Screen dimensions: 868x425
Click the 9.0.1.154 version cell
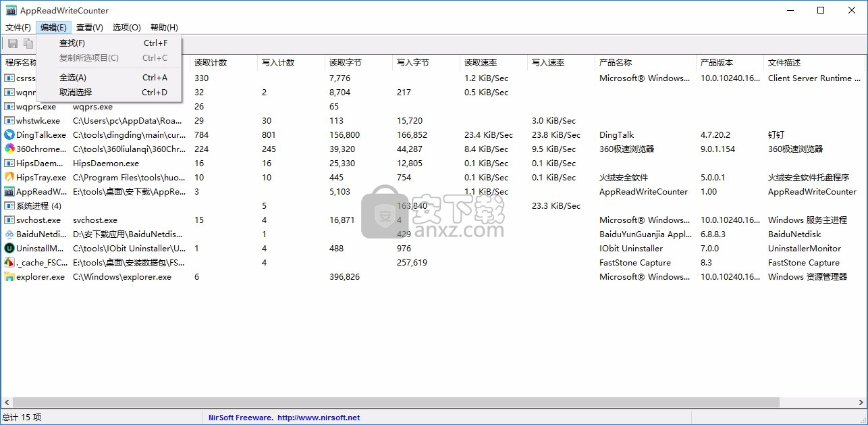717,149
